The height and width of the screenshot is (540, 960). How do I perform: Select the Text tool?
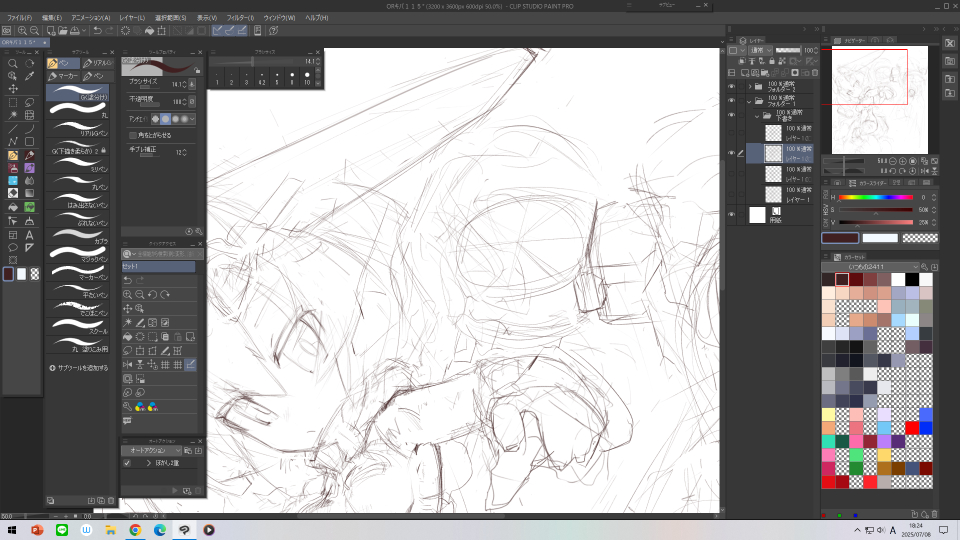click(29, 234)
